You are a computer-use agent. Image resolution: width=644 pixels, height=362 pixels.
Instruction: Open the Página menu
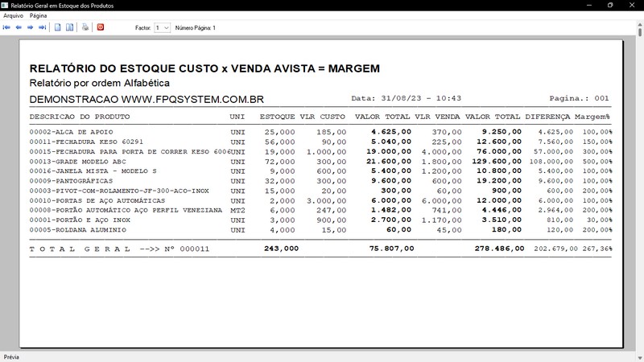(38, 15)
